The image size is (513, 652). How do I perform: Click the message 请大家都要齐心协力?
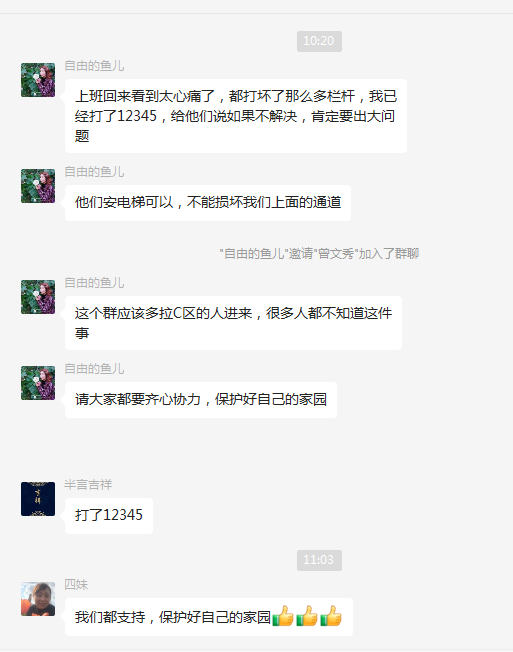(x=201, y=400)
